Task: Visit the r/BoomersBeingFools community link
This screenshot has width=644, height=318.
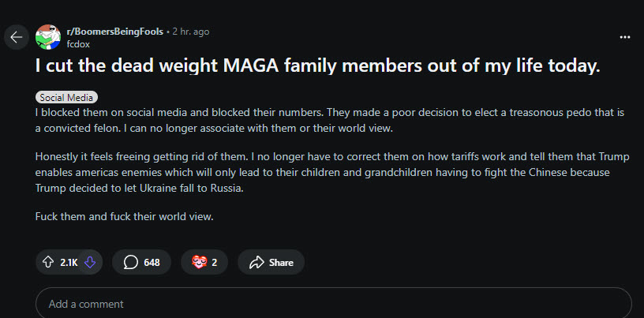Action: (x=116, y=32)
